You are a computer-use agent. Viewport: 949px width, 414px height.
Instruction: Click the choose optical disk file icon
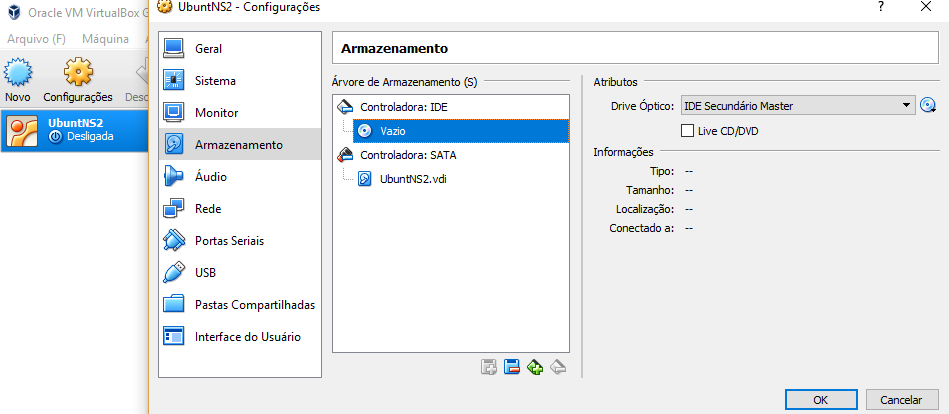coord(928,106)
